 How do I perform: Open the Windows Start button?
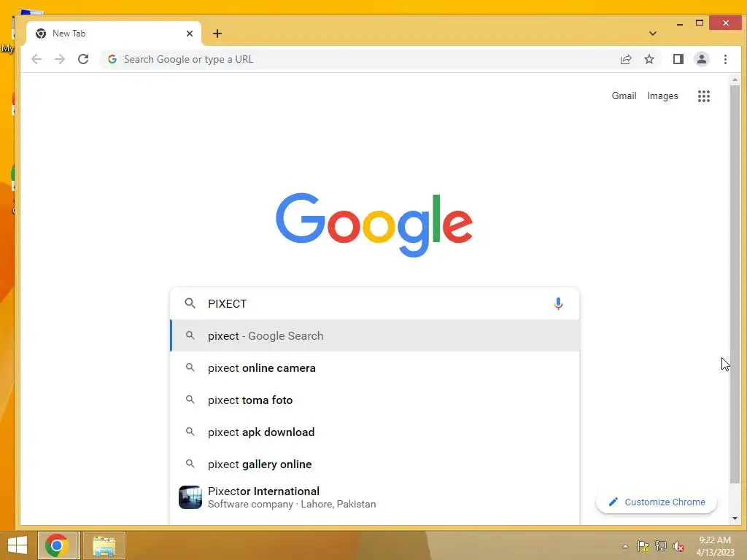(x=18, y=545)
